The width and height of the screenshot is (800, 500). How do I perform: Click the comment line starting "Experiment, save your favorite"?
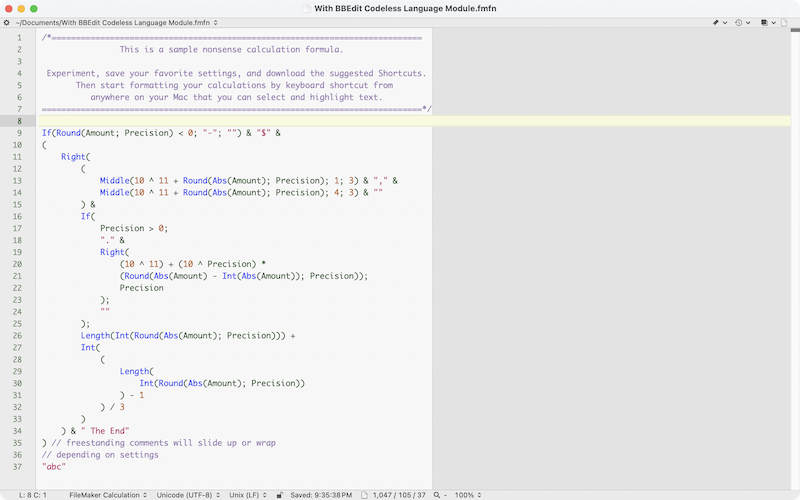click(236, 73)
